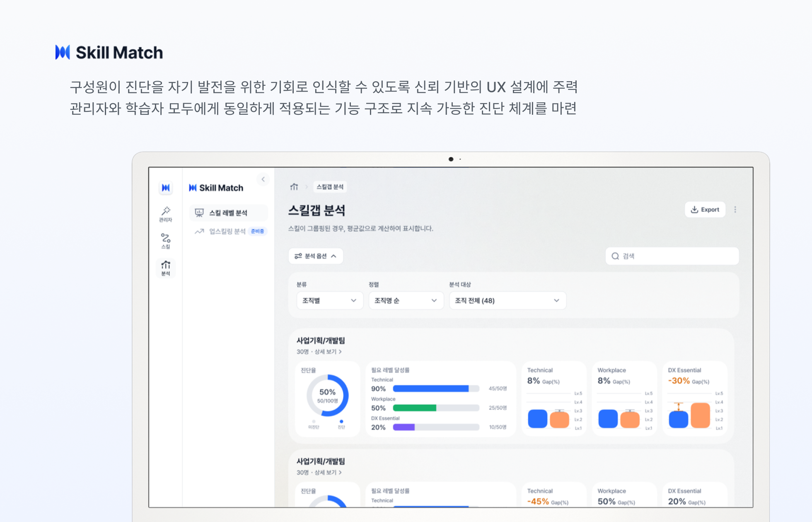Open the Workplace 8% Gap chart card

point(624,399)
